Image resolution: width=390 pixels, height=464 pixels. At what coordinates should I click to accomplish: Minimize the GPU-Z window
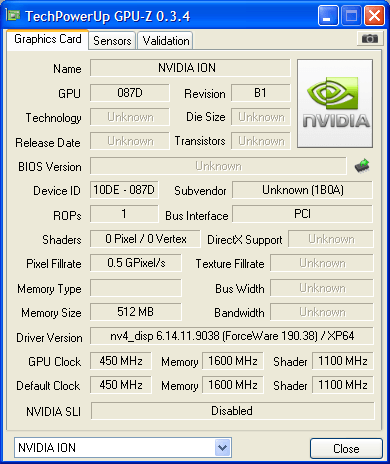click(328, 16)
